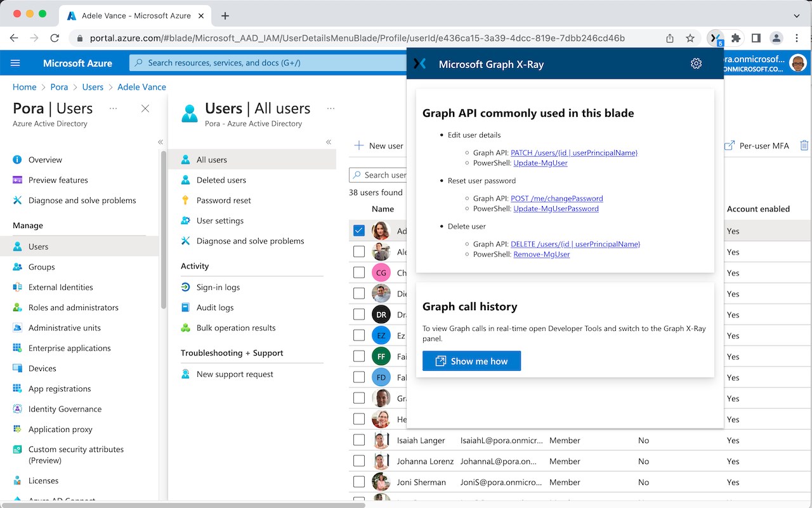Go back to the previous page
This screenshot has height=508, width=812.
point(14,38)
